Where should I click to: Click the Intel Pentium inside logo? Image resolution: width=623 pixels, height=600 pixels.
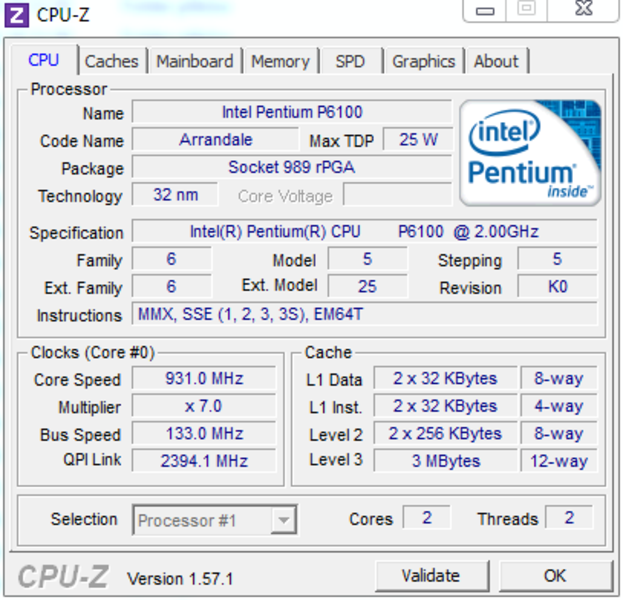point(531,153)
